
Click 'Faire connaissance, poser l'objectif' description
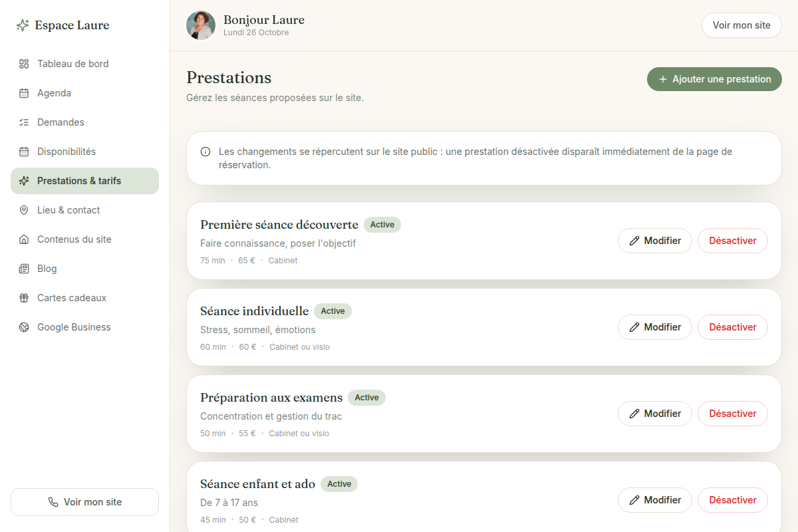pos(278,243)
